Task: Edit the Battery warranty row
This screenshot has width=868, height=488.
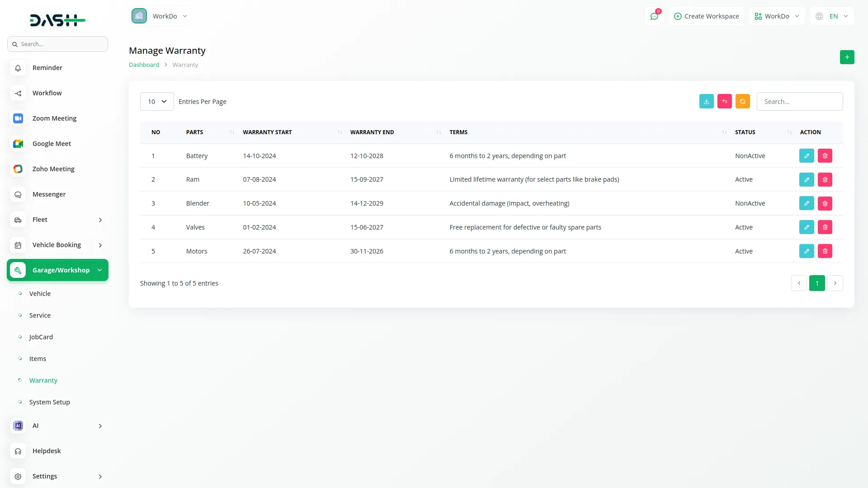Action: tap(806, 156)
